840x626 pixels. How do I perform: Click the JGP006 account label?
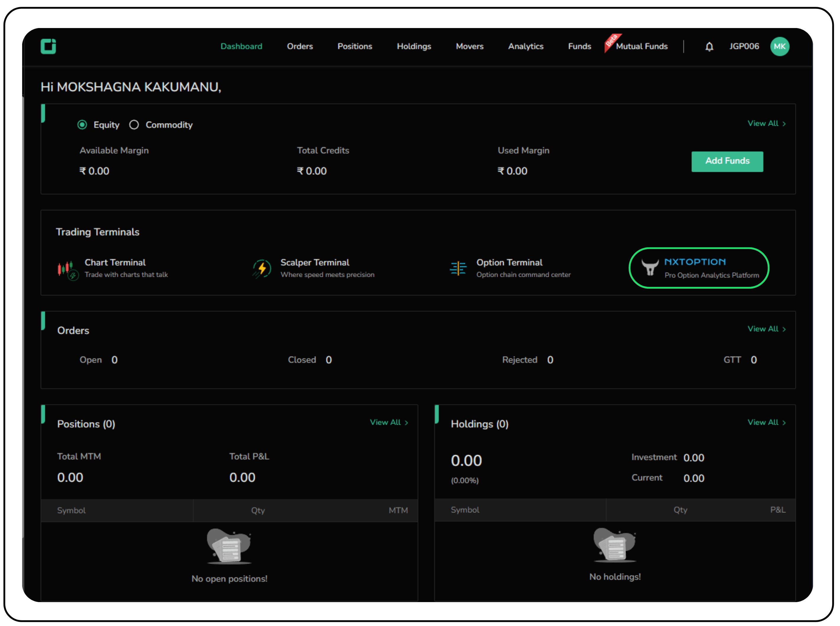744,46
